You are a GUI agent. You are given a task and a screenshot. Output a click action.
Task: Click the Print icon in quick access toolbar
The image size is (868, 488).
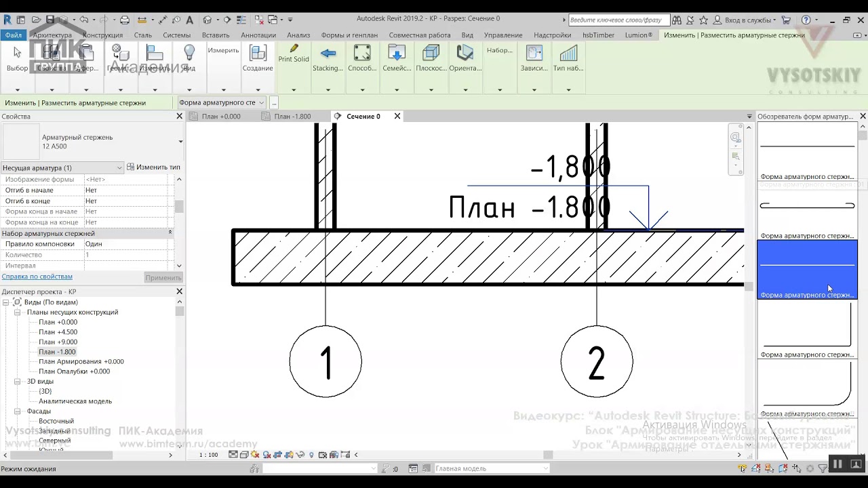(x=124, y=20)
